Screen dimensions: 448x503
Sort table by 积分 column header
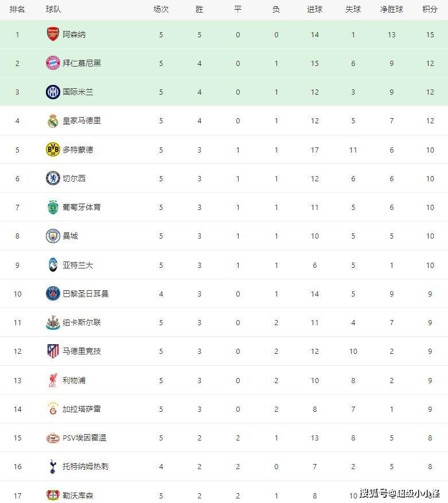tap(430, 10)
